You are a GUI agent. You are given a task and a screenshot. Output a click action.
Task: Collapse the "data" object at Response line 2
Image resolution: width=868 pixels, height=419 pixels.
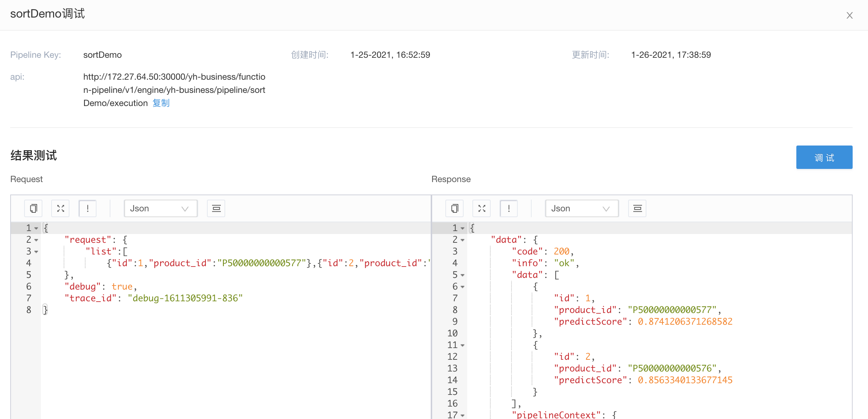point(463,240)
